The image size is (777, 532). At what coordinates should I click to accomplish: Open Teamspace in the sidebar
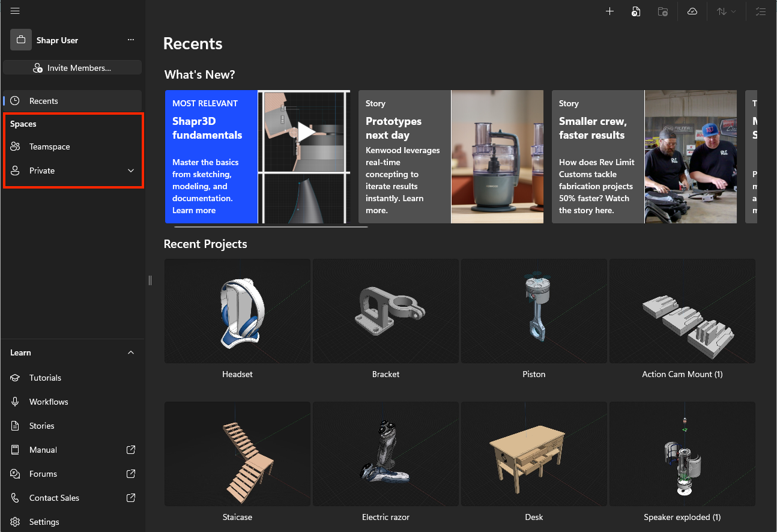pos(73,147)
